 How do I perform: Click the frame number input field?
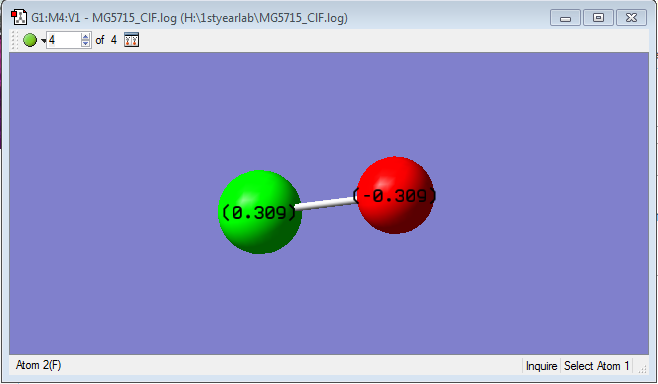tap(63, 40)
